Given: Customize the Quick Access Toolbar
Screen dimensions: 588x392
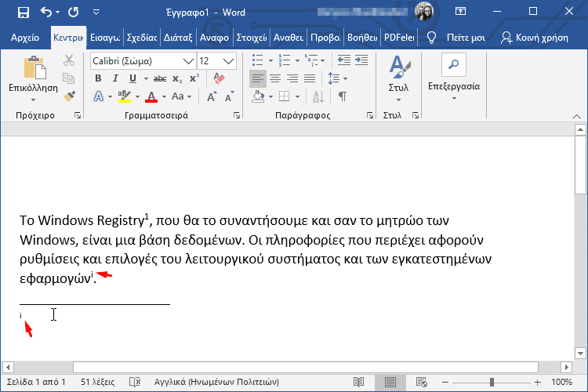Looking at the screenshot, I should tap(96, 13).
